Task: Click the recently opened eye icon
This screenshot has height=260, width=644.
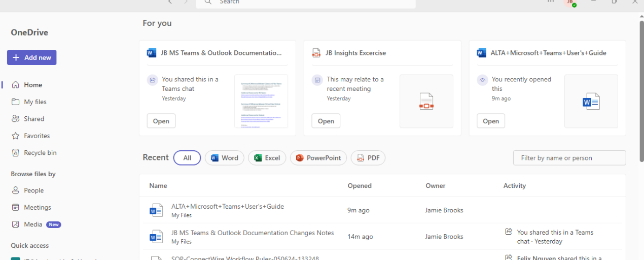Action: [x=482, y=80]
